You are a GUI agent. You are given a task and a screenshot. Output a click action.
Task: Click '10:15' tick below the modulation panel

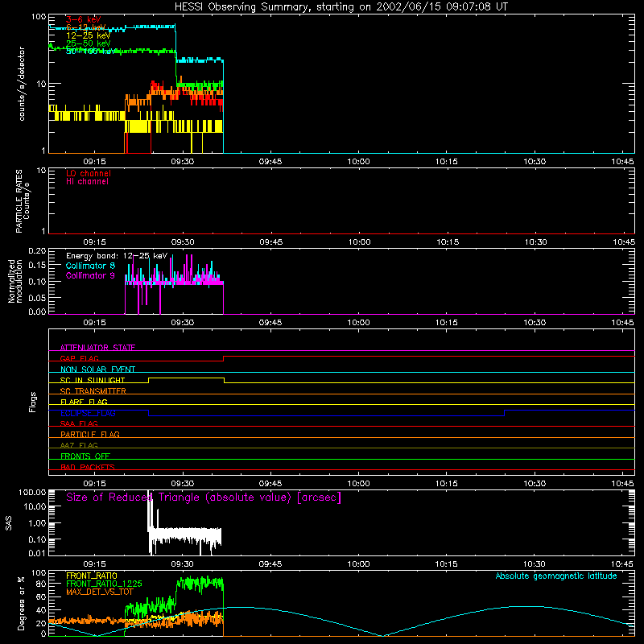[447, 323]
